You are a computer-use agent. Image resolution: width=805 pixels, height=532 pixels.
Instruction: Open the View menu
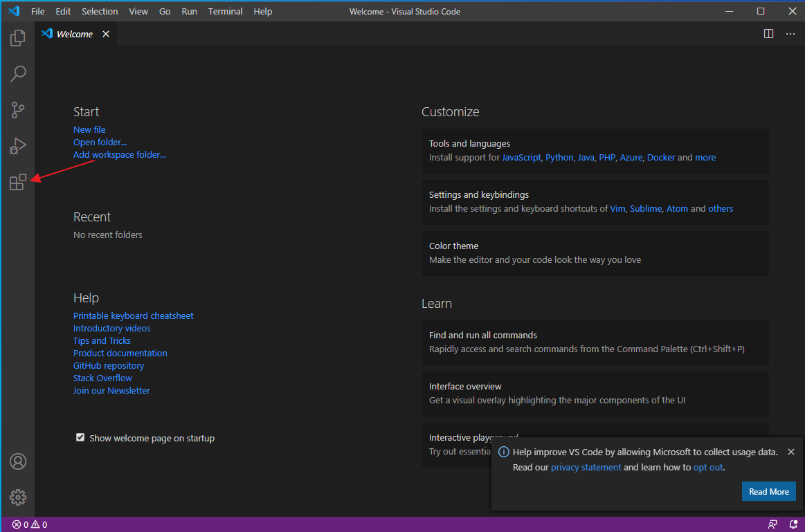coord(138,11)
